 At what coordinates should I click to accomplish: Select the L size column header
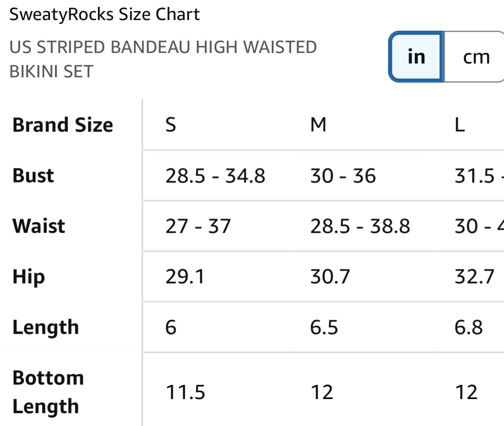[x=460, y=125]
